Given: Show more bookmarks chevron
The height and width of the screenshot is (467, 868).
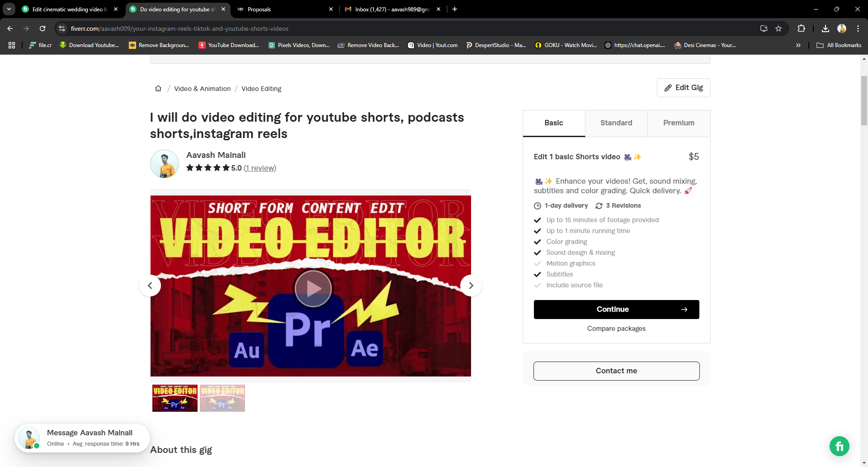Looking at the screenshot, I should tap(798, 45).
